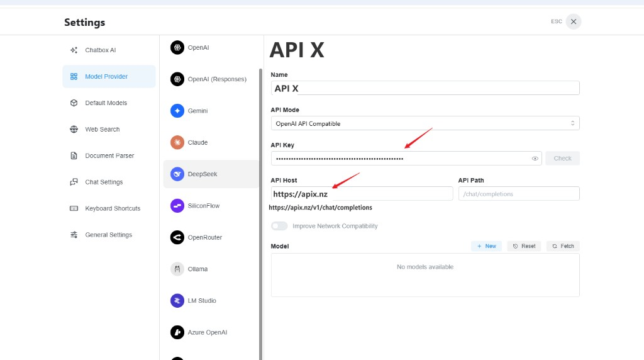Click the Gemini provider logo
The image size is (644, 360).
point(177,111)
